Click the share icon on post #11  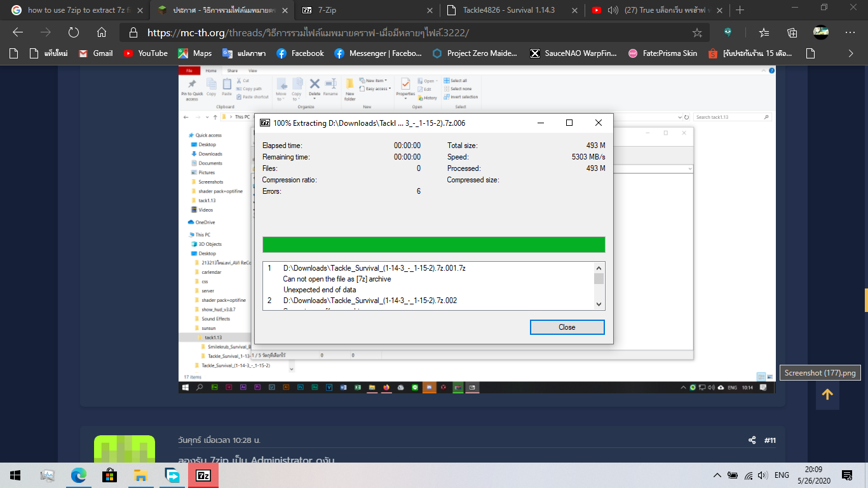(752, 440)
